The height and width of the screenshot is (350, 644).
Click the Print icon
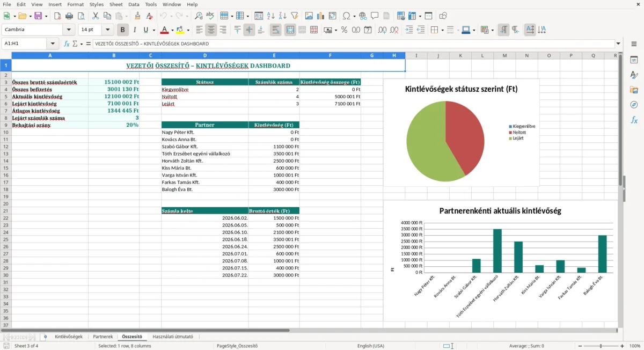tap(69, 16)
